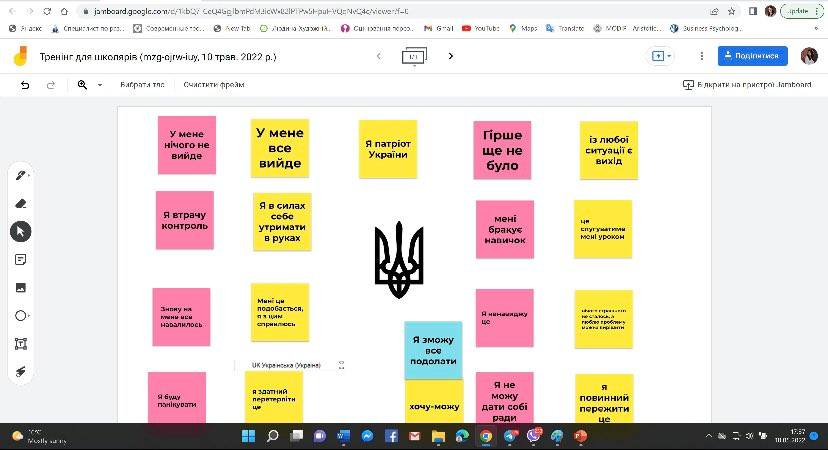
Task: Add a sticky note from toolbar
Action: [21, 259]
